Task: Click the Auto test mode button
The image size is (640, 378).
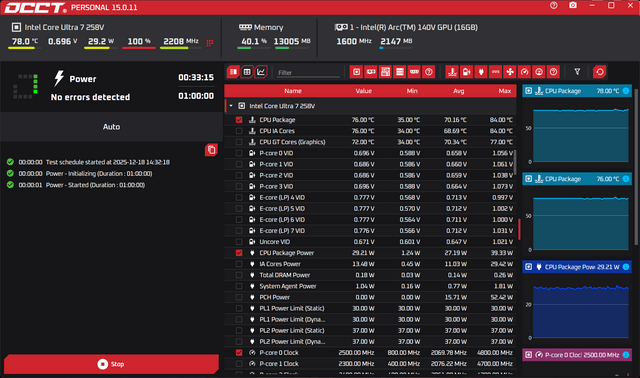Action: tap(111, 127)
